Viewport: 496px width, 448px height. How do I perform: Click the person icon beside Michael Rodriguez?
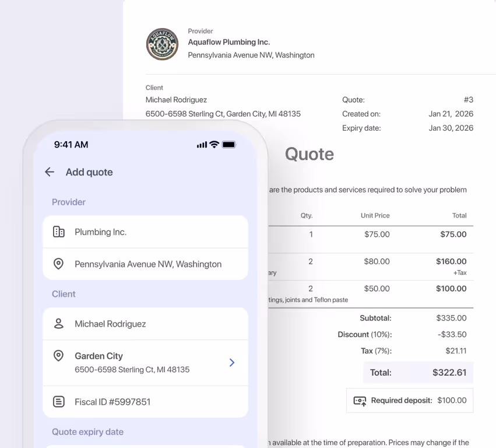58,324
